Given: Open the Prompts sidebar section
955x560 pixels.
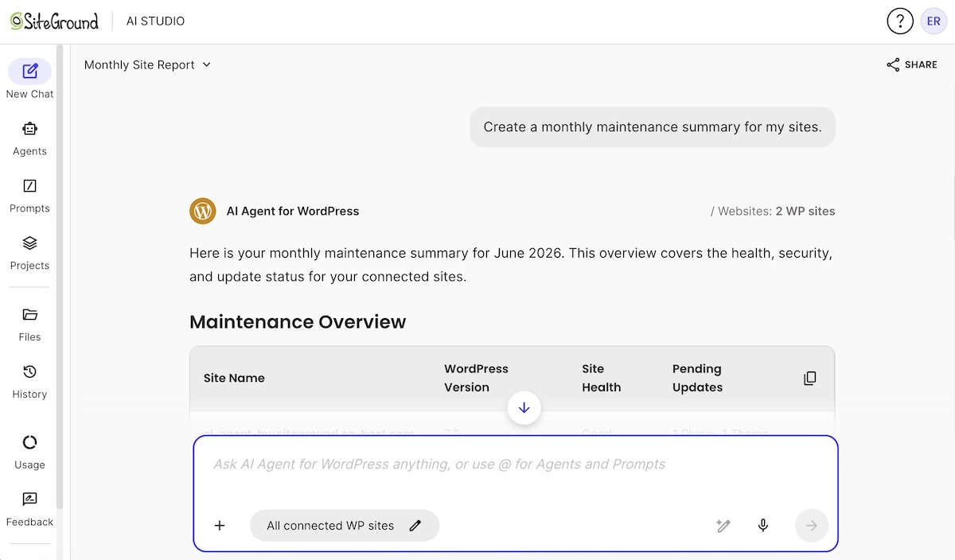Looking at the screenshot, I should coord(29,195).
